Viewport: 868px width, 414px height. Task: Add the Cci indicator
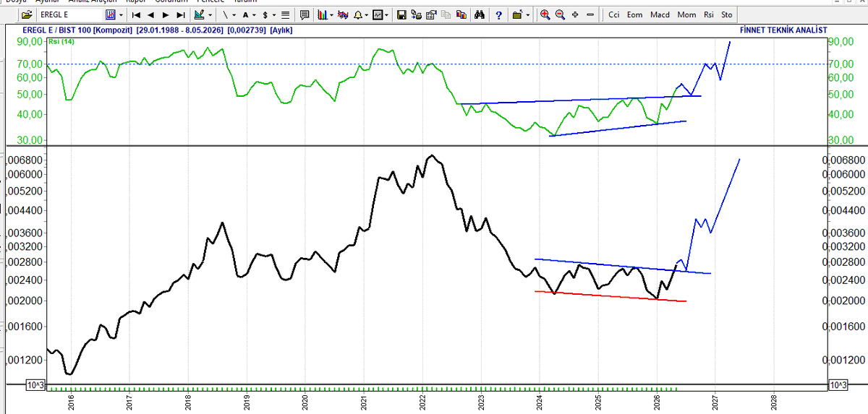click(x=613, y=14)
